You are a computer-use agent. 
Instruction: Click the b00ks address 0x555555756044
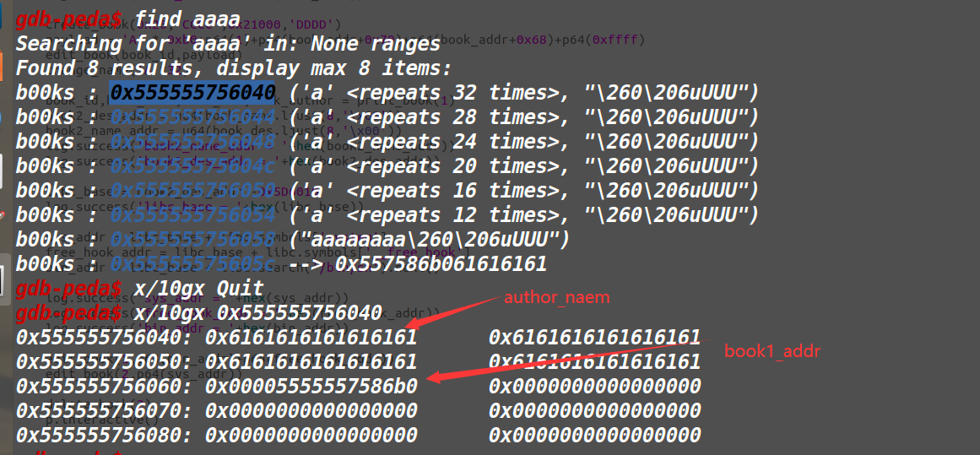coord(192,116)
